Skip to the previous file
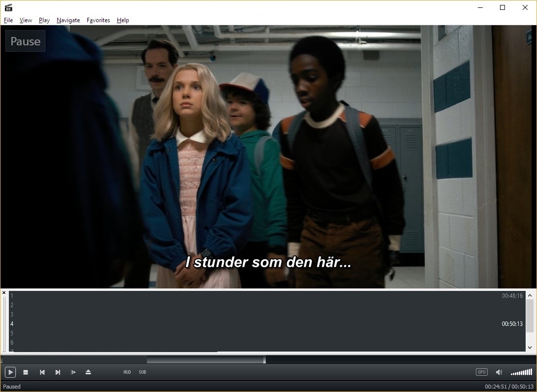The width and height of the screenshot is (537, 392). 42,372
